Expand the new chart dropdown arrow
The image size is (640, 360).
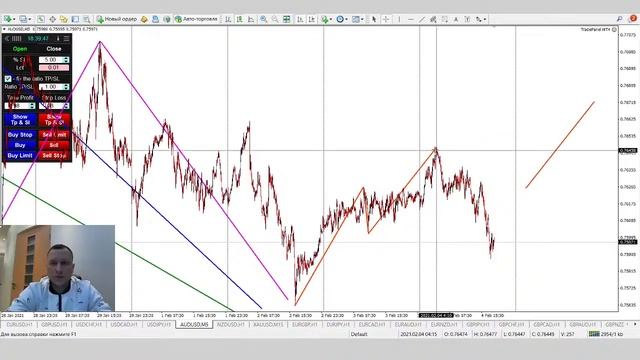[x=14, y=19]
